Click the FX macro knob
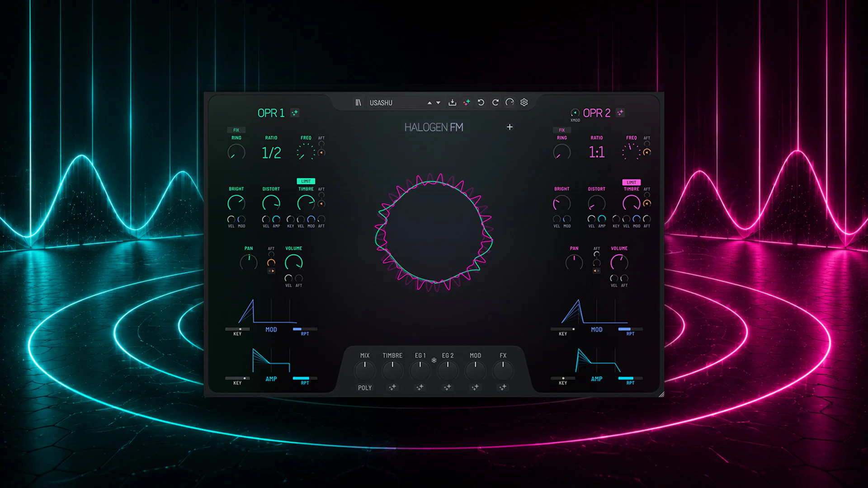 503,371
